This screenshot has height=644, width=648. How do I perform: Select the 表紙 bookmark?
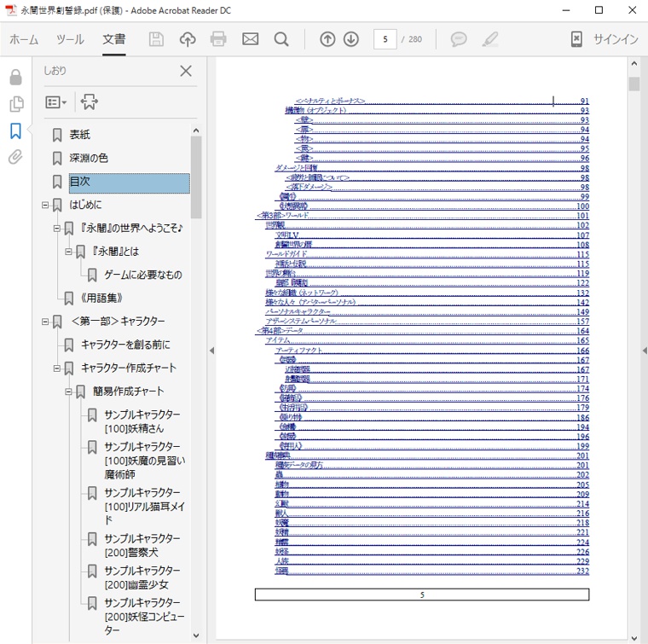[x=80, y=135]
